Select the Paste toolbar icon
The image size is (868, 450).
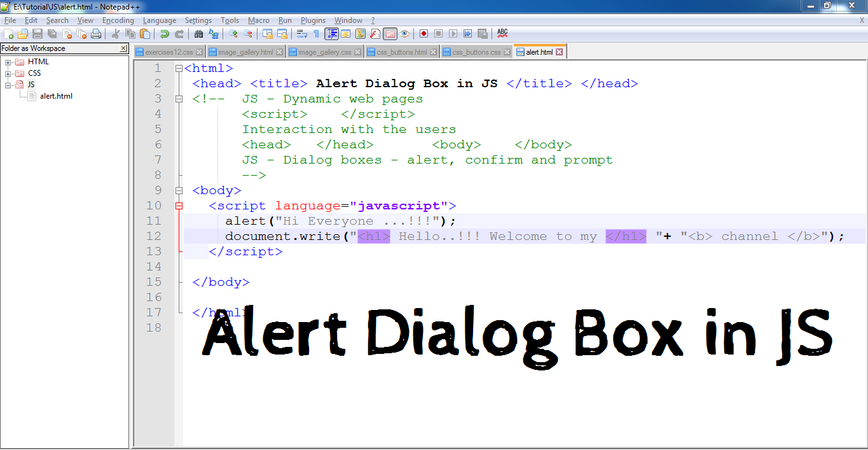[x=144, y=33]
